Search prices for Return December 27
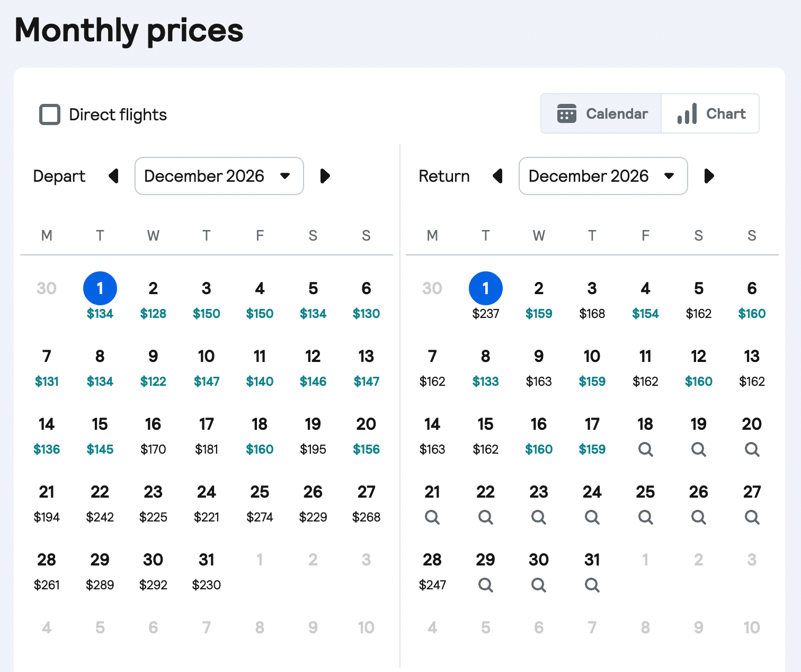This screenshot has width=801, height=672. [752, 517]
